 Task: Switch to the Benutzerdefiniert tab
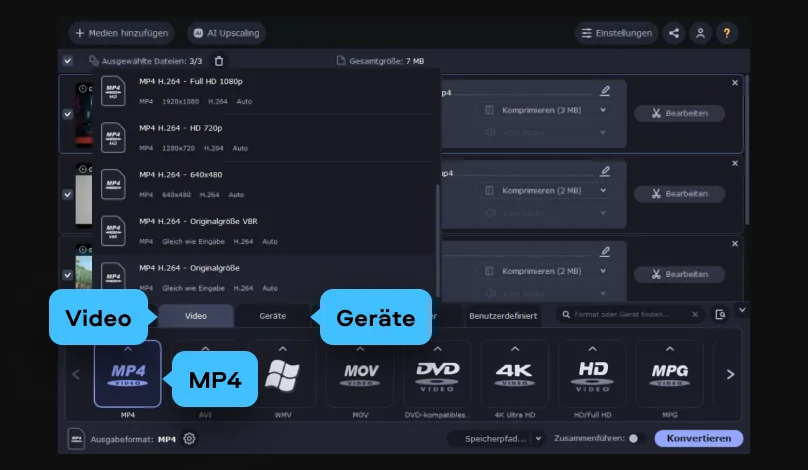tap(503, 316)
